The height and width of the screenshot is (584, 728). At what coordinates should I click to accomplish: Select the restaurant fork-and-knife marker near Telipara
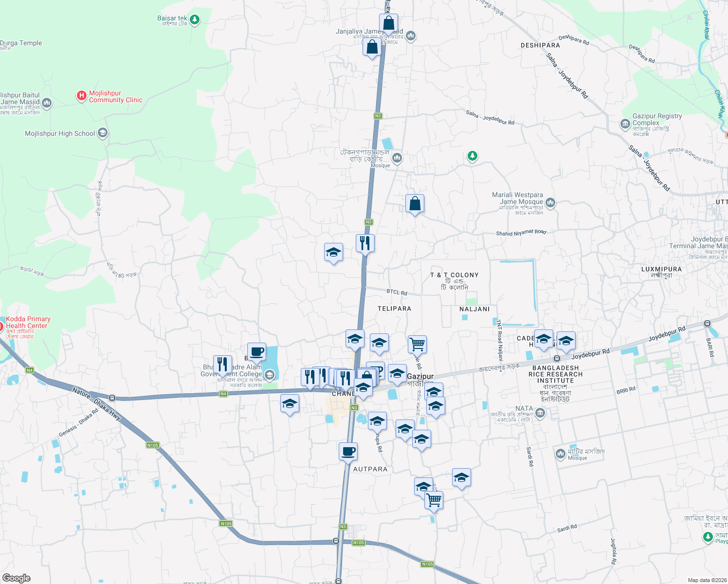pos(365,242)
